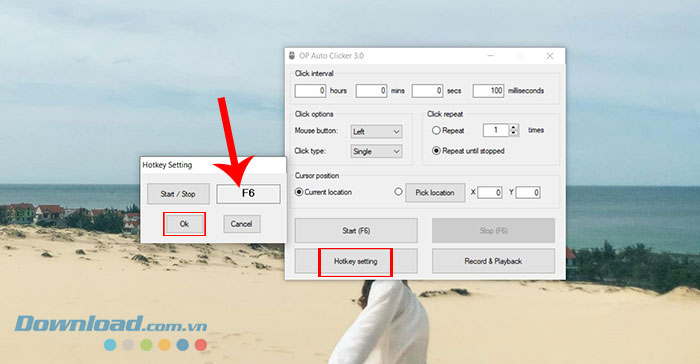This screenshot has width=700, height=364.
Task: Confirm hotkey with Ok button
Action: tap(184, 224)
